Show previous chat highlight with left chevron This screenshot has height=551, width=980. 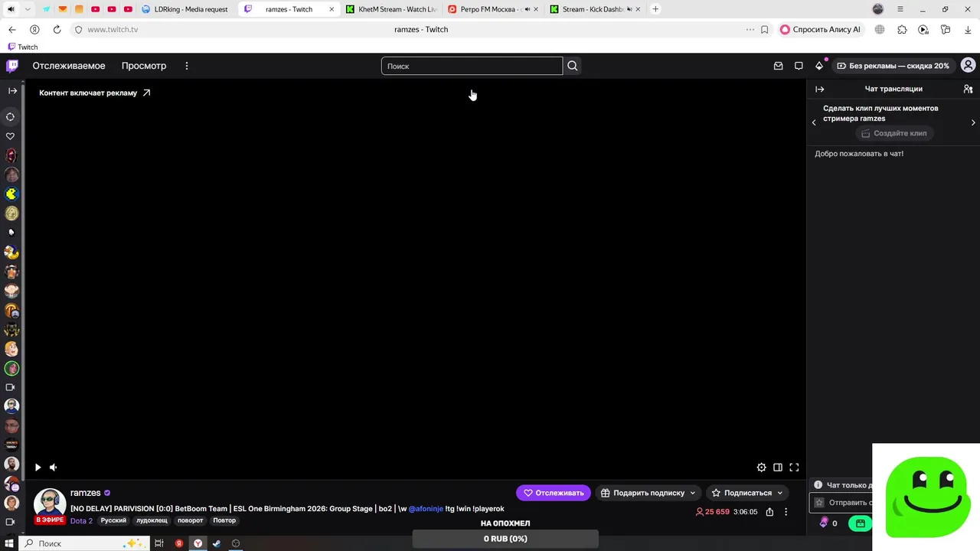click(x=814, y=122)
